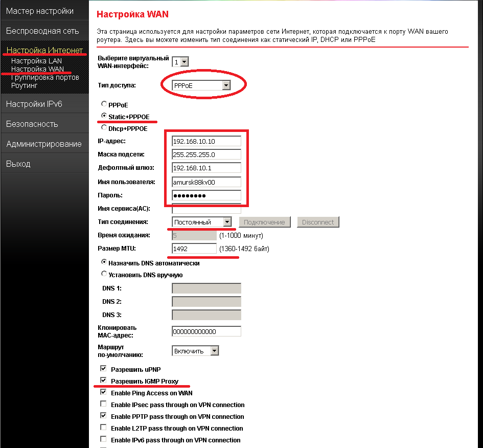Click the Подключение button
The image size is (483, 448).
(264, 222)
